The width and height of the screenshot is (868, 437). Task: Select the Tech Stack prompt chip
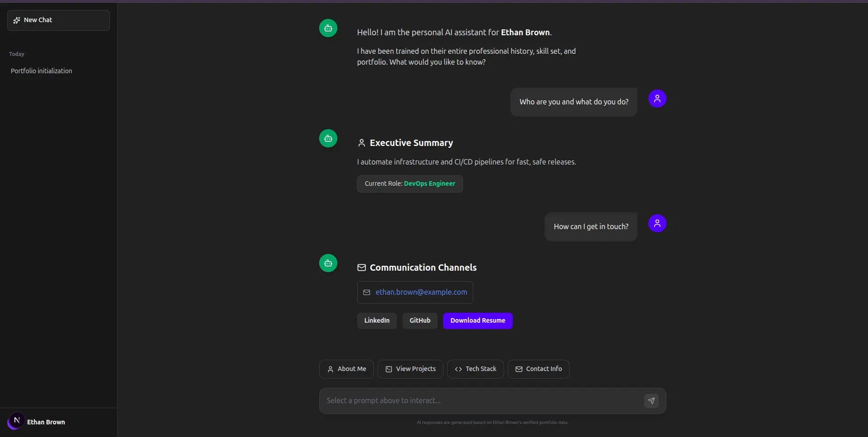tap(475, 369)
